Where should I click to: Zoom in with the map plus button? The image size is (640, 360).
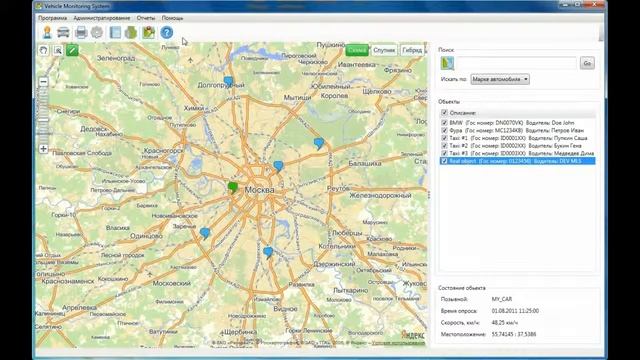(x=43, y=149)
